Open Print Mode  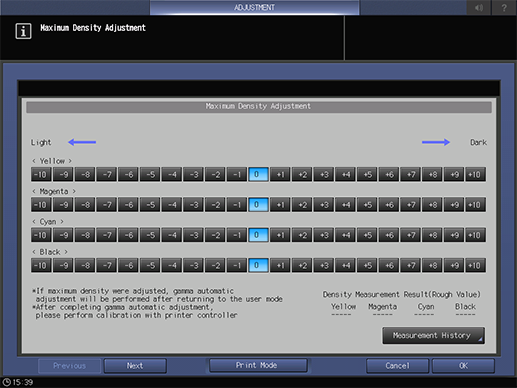[258, 365]
